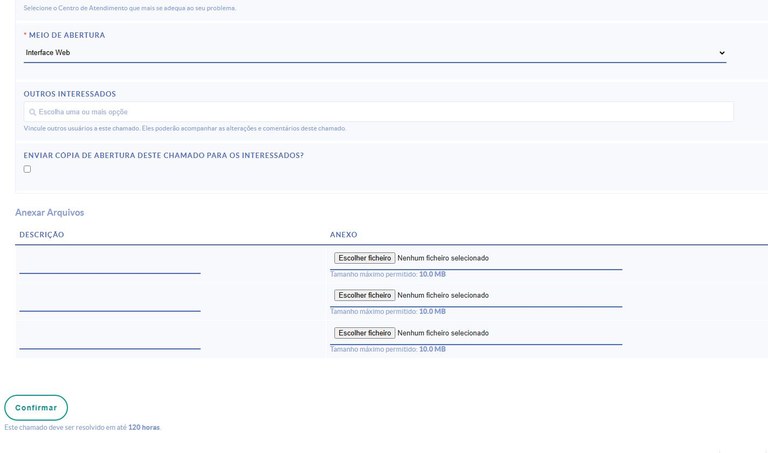The width and height of the screenshot is (768, 453).
Task: Click the DESCRIÇÃO column header
Action: coord(42,235)
